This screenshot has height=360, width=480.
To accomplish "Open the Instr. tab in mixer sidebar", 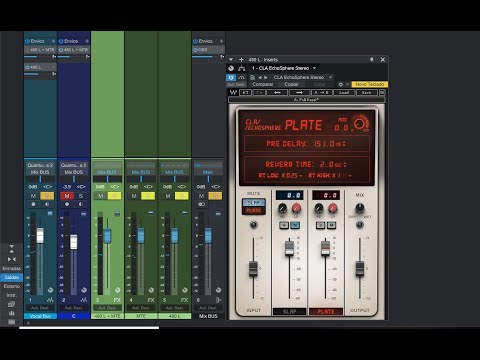I will [12, 295].
